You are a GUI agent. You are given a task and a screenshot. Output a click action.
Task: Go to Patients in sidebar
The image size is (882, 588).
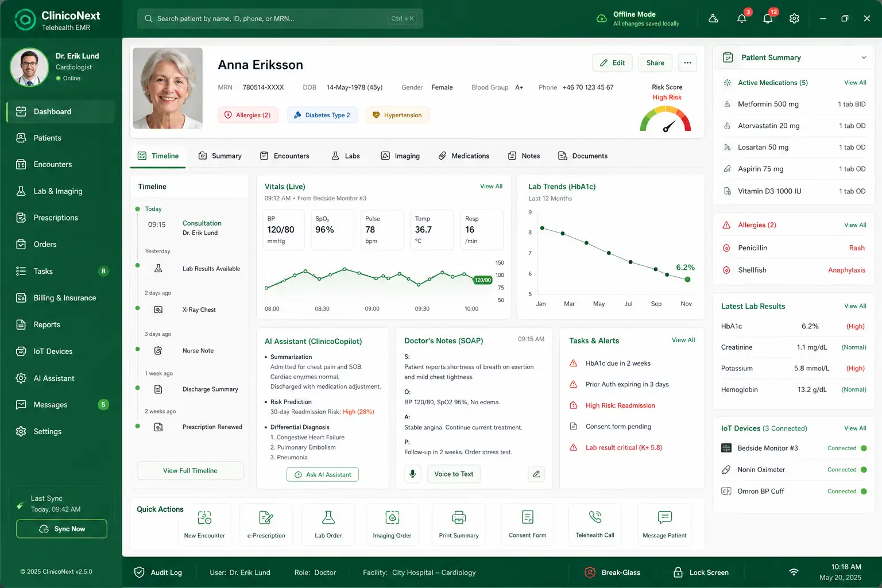60,138
